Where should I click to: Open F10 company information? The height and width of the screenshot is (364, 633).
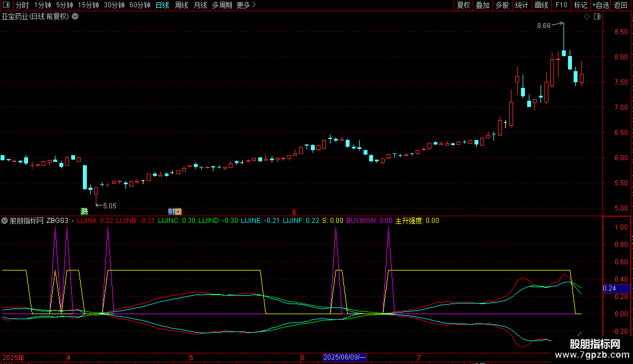[561, 5]
